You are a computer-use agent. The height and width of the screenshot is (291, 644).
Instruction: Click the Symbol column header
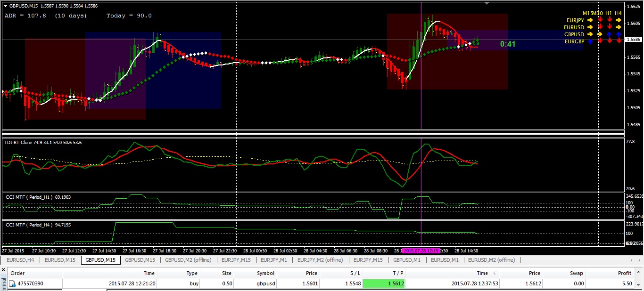pyautogui.click(x=265, y=273)
